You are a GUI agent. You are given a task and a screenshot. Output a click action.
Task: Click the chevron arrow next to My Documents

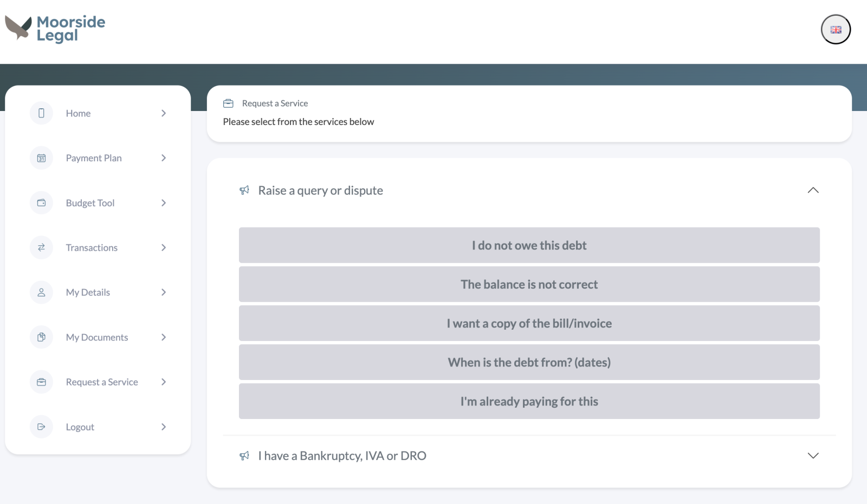[x=164, y=337]
